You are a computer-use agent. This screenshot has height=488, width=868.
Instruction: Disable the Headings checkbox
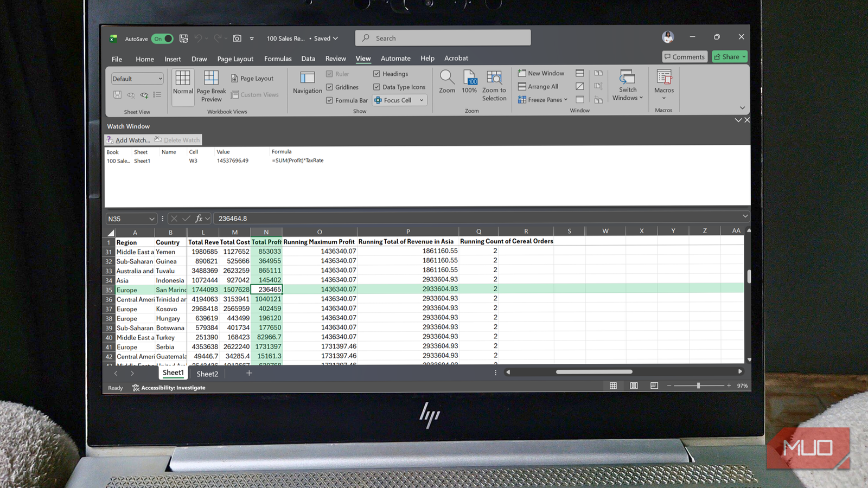click(377, 73)
